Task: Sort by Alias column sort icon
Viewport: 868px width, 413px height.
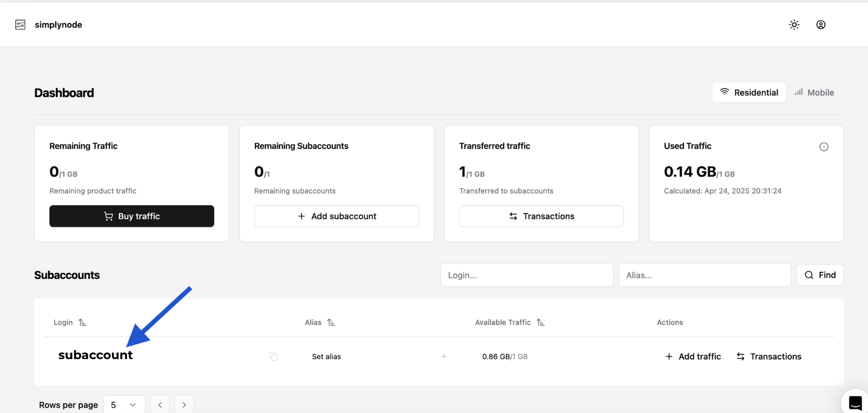Action: click(331, 322)
